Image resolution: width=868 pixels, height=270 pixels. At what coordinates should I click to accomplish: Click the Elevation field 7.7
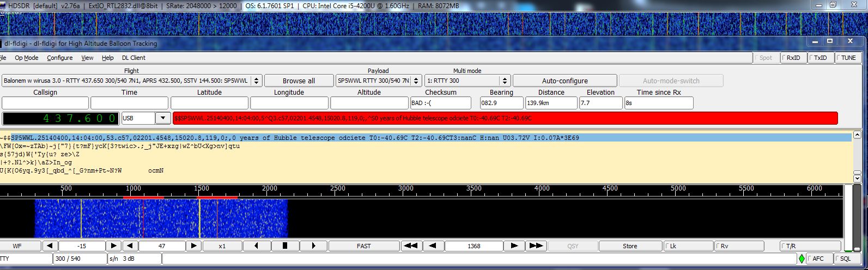point(600,102)
